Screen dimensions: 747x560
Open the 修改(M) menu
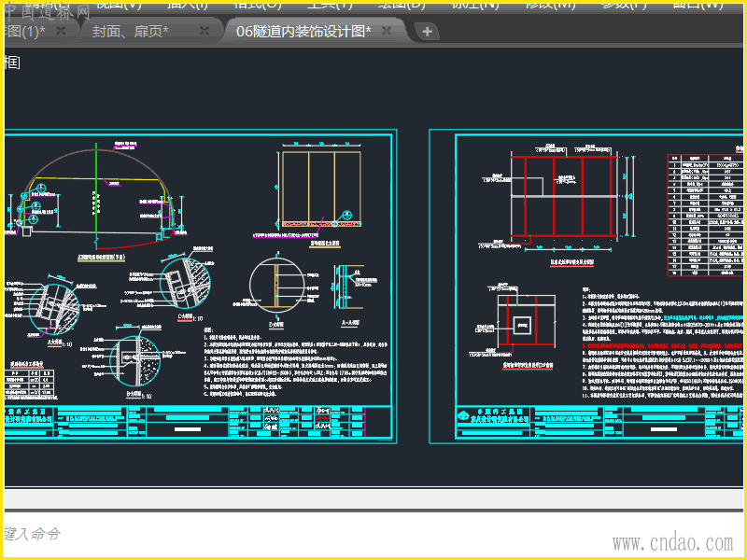coord(551,5)
